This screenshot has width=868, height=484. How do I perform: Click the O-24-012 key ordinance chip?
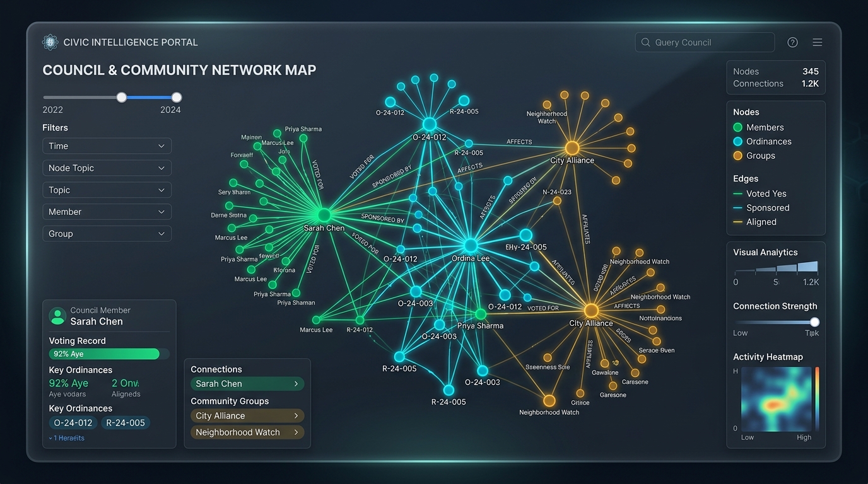73,423
